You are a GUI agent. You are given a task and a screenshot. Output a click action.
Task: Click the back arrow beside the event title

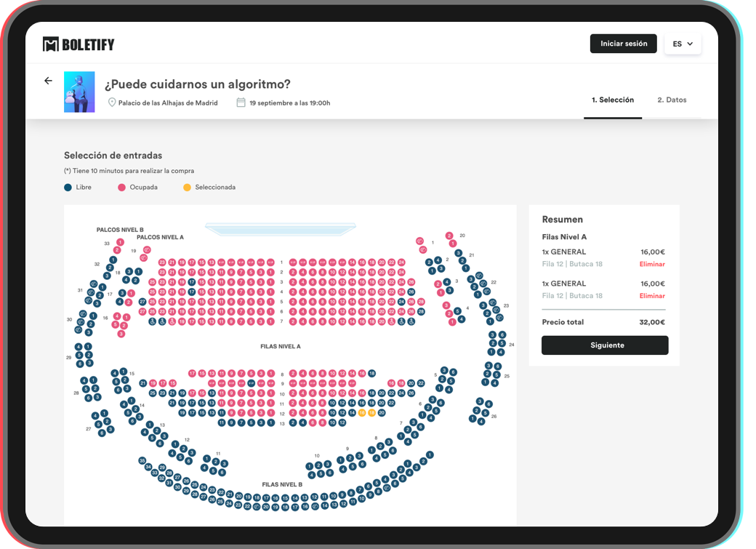click(49, 81)
